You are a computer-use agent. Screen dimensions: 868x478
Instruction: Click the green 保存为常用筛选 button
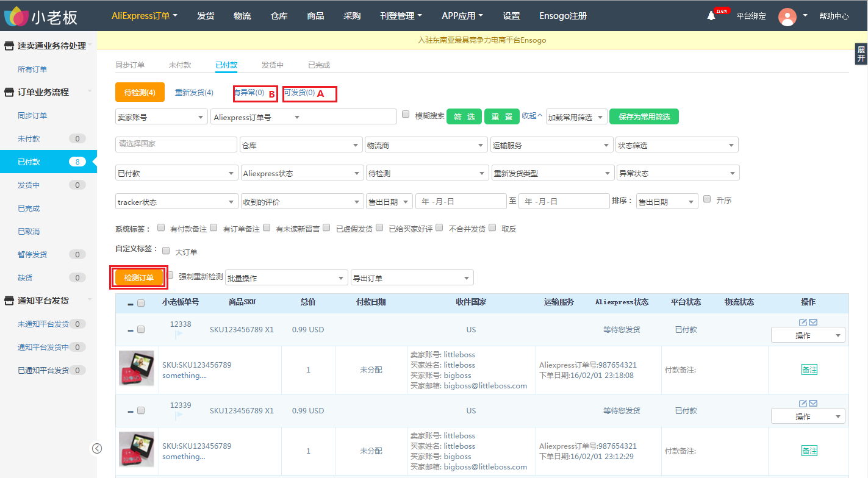(x=644, y=117)
